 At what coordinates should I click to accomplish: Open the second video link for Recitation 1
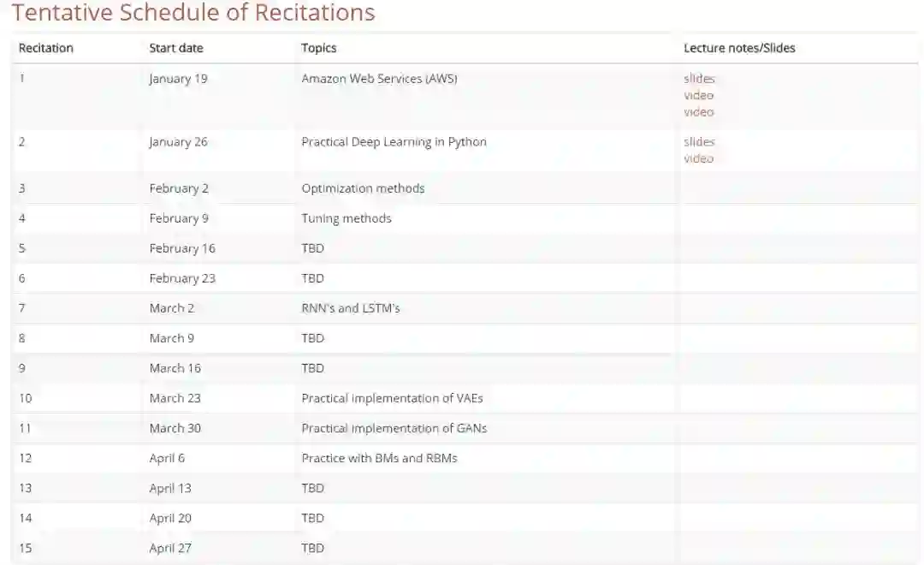698,111
